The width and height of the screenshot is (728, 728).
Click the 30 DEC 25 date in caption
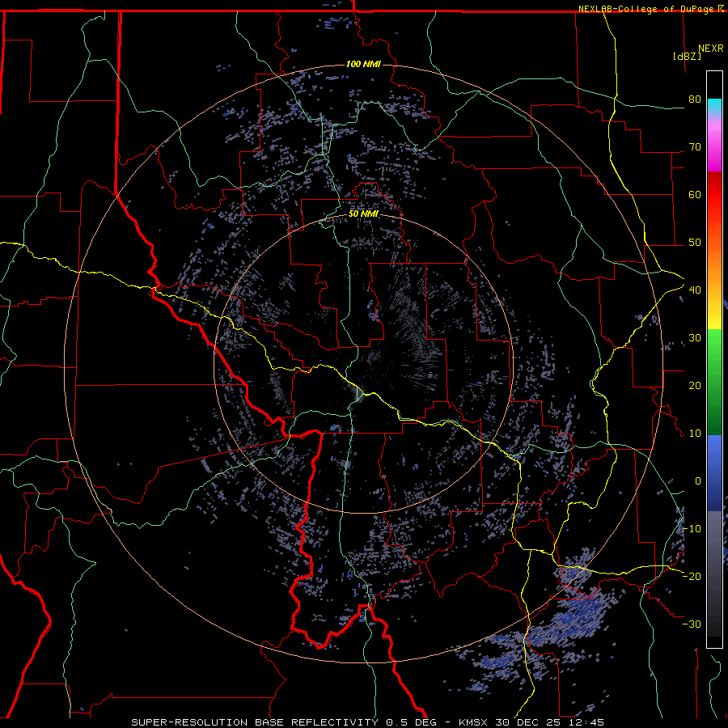[x=529, y=722]
